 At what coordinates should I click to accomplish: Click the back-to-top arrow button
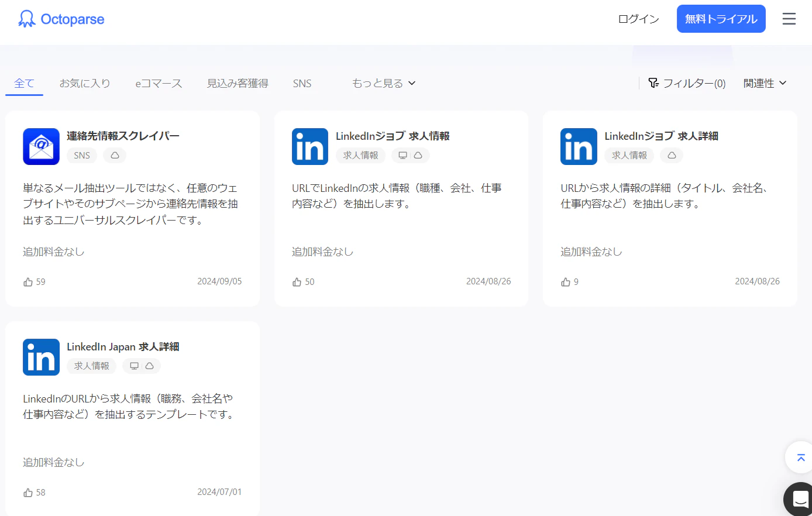tap(800, 457)
